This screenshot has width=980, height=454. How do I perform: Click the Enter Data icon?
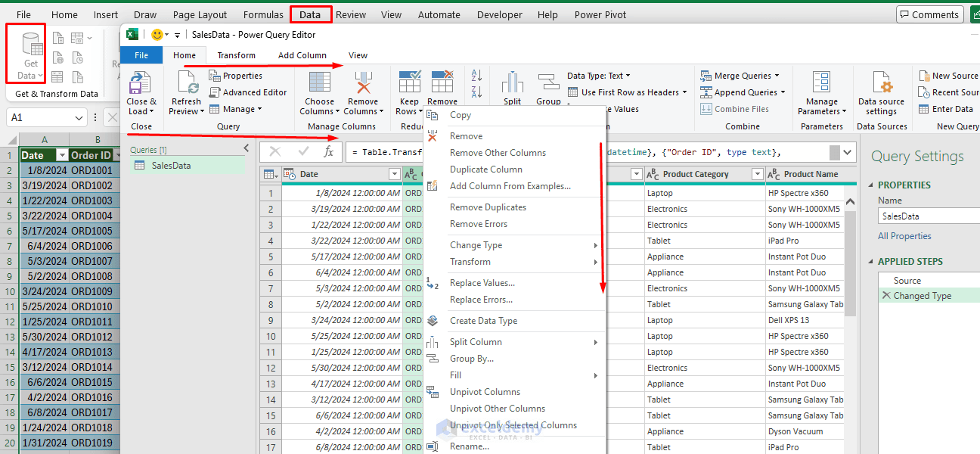click(945, 109)
